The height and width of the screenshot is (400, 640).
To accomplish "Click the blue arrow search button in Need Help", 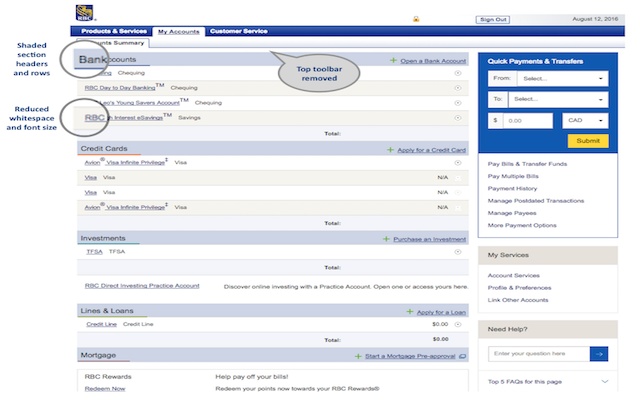I will pyautogui.click(x=599, y=354).
